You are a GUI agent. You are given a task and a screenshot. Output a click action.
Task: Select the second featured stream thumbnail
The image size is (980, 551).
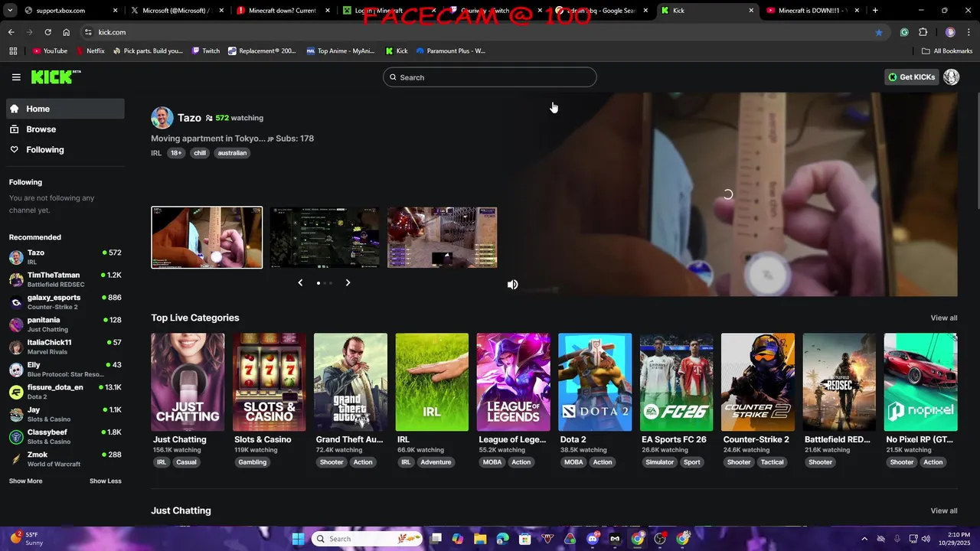click(x=325, y=237)
